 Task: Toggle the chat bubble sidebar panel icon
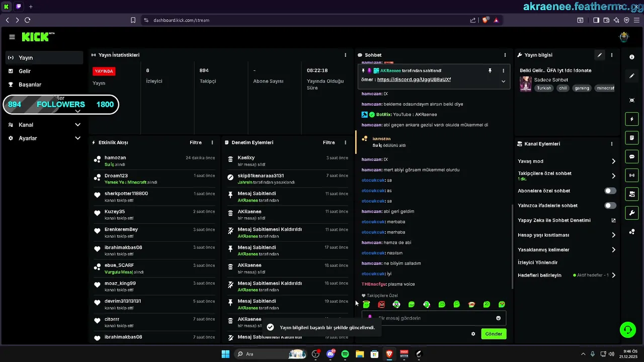[x=632, y=156]
